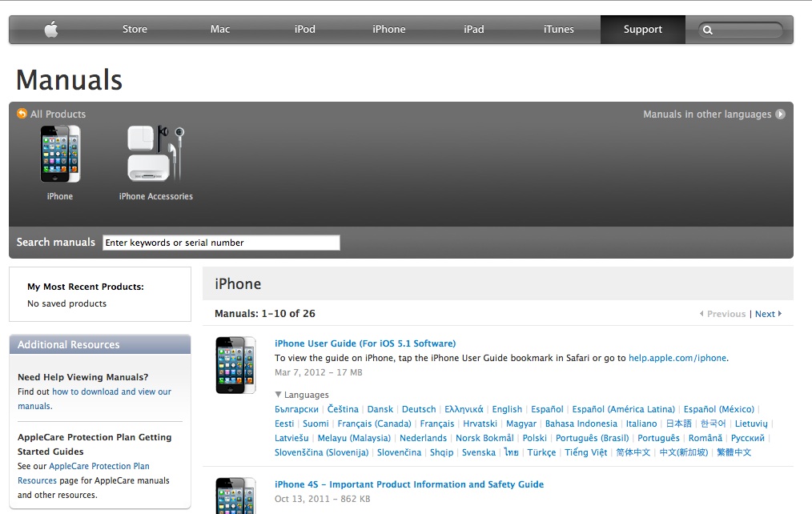Choose the Deutsch language manual
The width and height of the screenshot is (812, 514).
coord(419,409)
